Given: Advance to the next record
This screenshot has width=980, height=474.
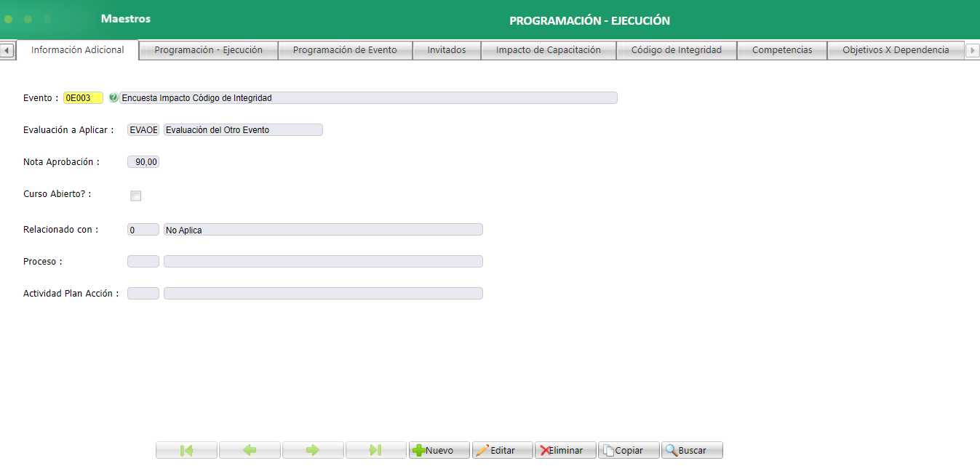Looking at the screenshot, I should (313, 449).
